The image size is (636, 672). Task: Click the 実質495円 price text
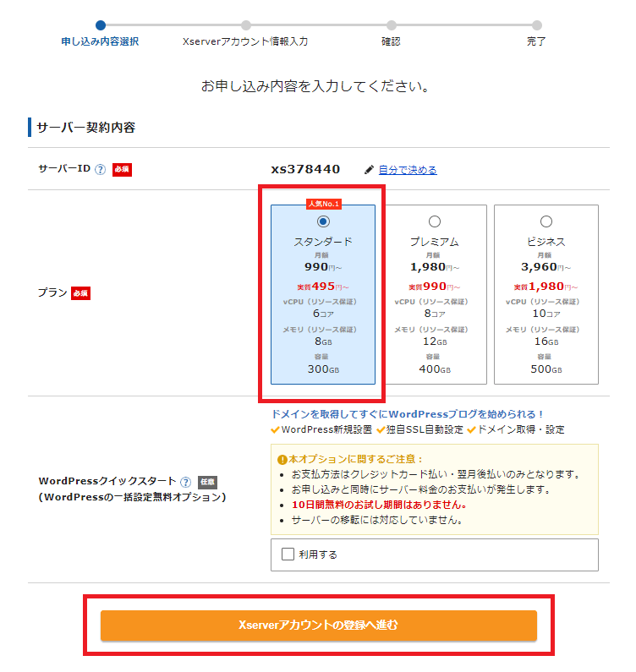coord(323,287)
